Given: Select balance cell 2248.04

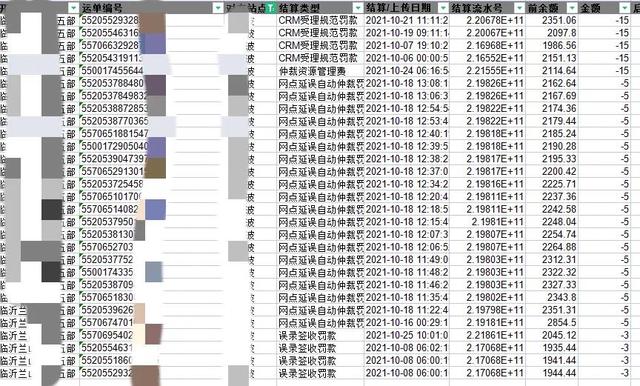Looking at the screenshot, I should [x=552, y=222].
